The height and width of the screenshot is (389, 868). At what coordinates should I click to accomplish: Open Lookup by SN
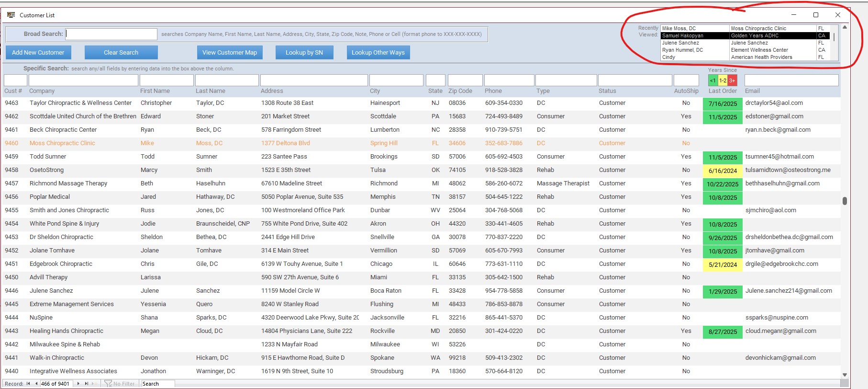(304, 53)
